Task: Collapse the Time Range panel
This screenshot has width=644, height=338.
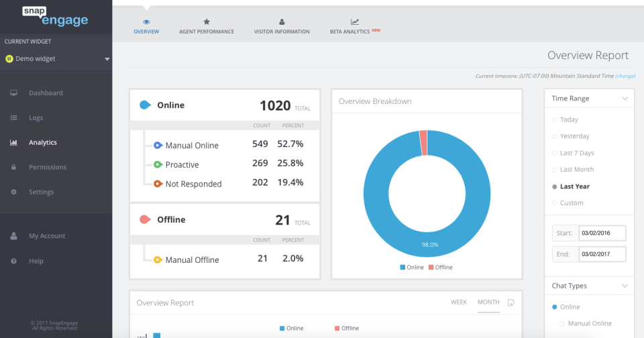Action: pyautogui.click(x=625, y=99)
